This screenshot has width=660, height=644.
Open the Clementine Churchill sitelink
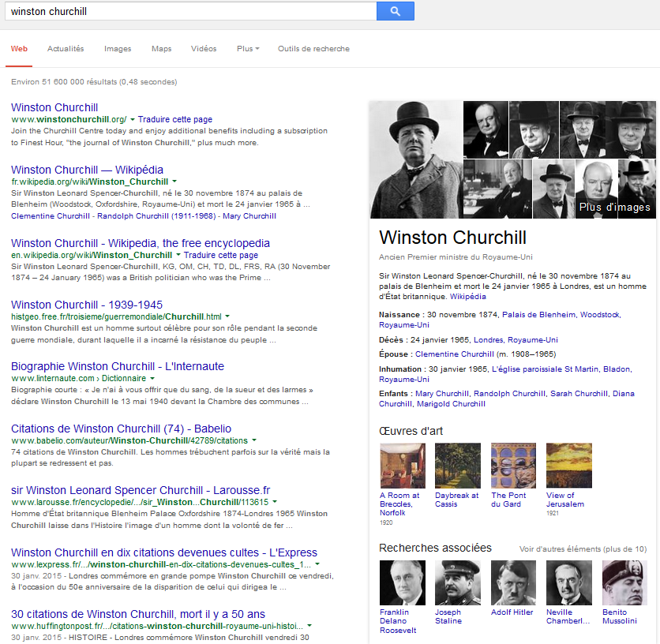[x=51, y=216]
